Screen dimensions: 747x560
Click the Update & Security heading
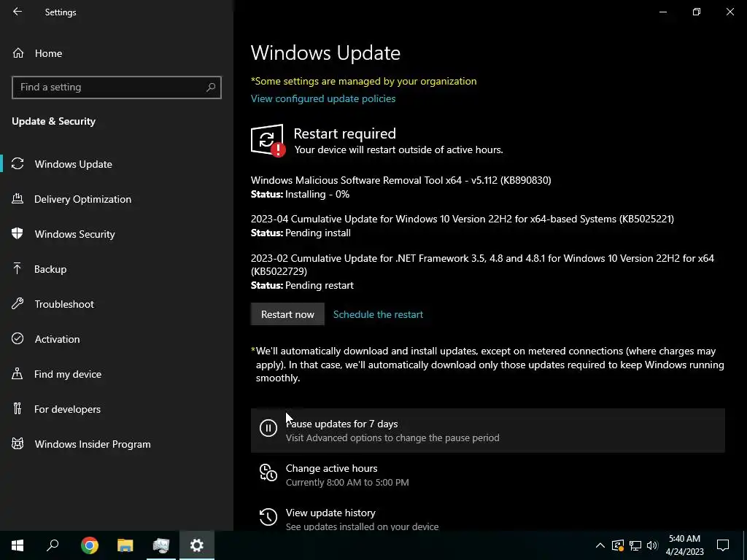click(54, 121)
